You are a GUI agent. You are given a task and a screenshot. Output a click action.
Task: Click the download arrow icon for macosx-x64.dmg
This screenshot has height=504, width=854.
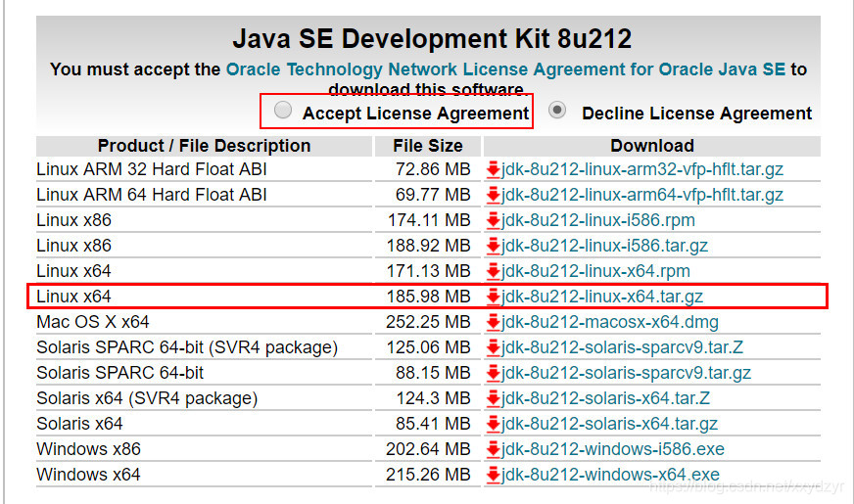coord(494,323)
